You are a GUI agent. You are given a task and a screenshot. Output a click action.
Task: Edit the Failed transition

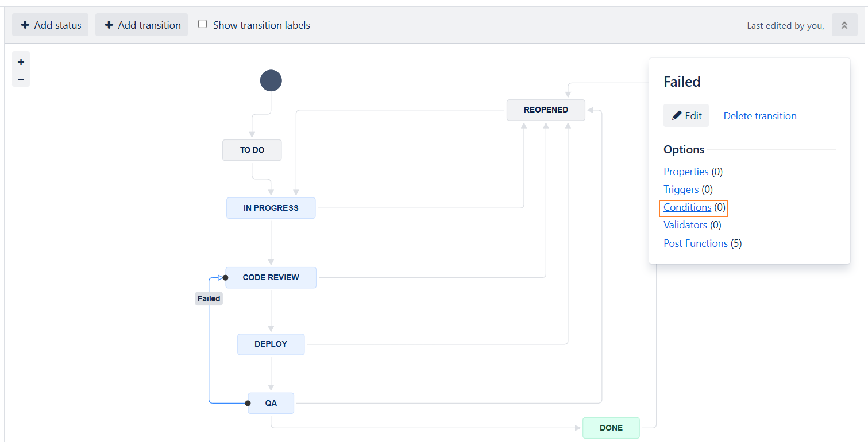pyautogui.click(x=686, y=115)
